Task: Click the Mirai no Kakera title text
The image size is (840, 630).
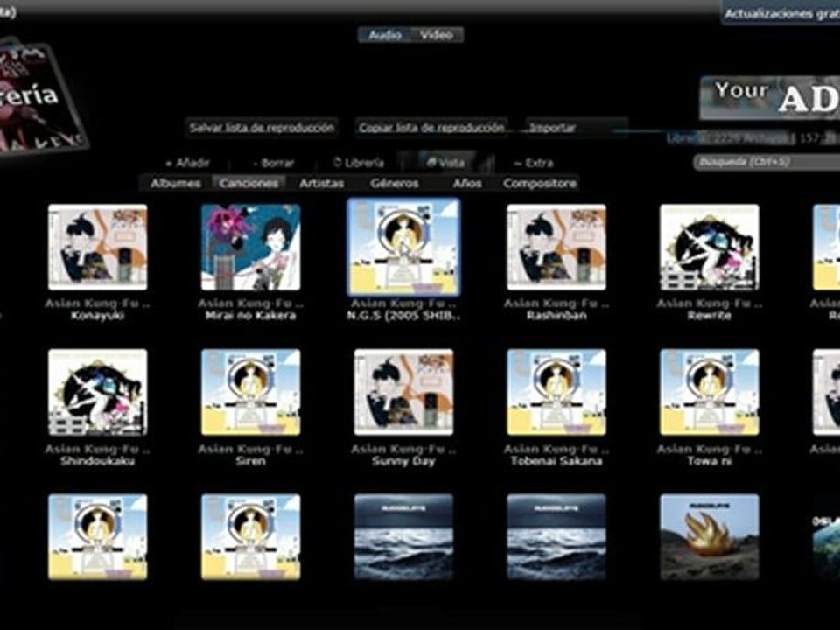Action: [x=251, y=316]
